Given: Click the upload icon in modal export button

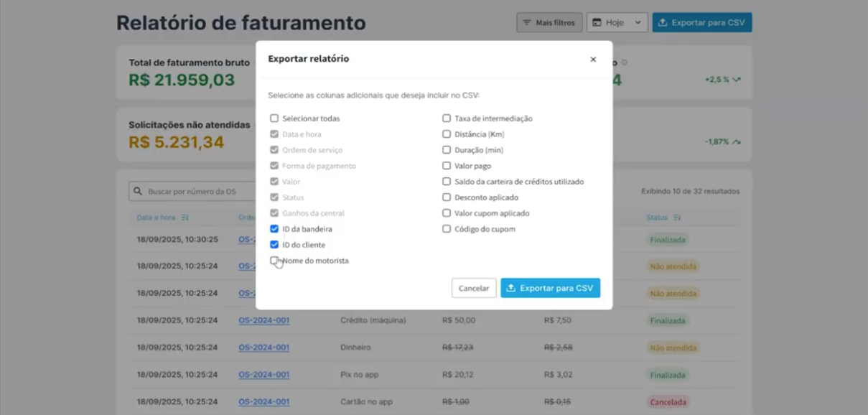Looking at the screenshot, I should (511, 288).
